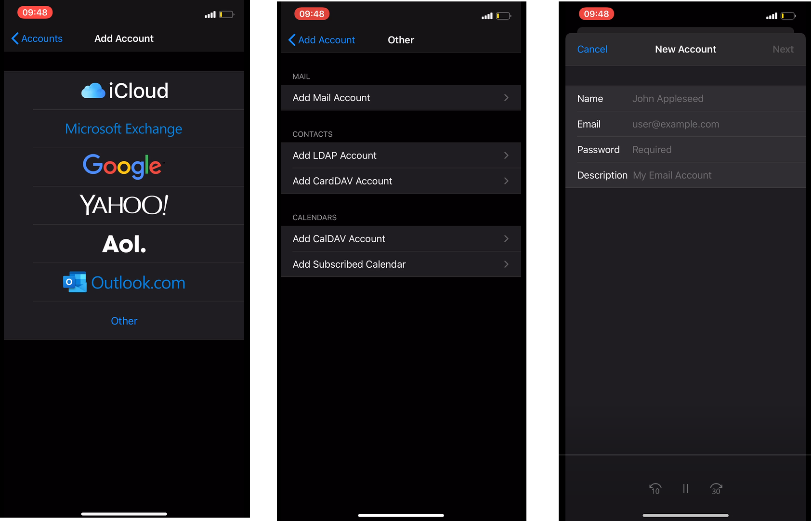
Task: Tap Other at the bottom of Add Account list
Action: pos(124,321)
